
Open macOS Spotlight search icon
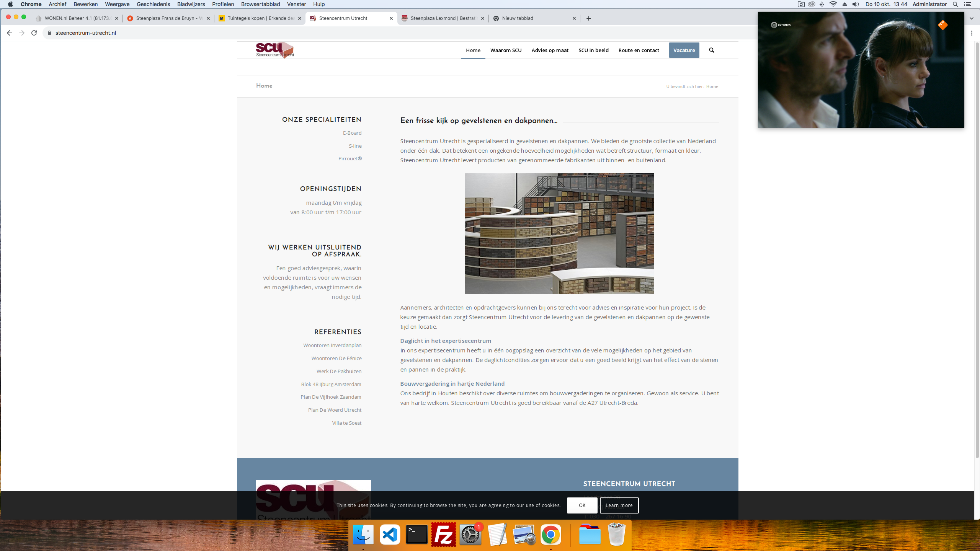[955, 4]
